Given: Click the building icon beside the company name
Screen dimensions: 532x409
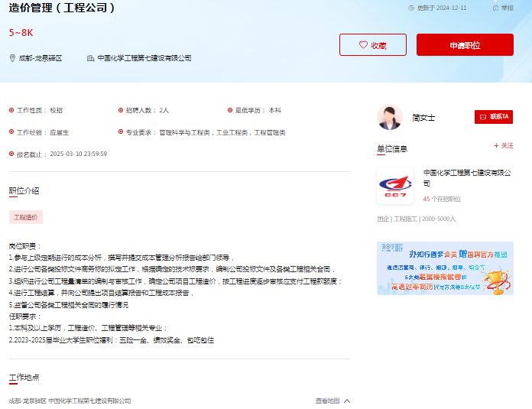Looking at the screenshot, I should [90, 58].
